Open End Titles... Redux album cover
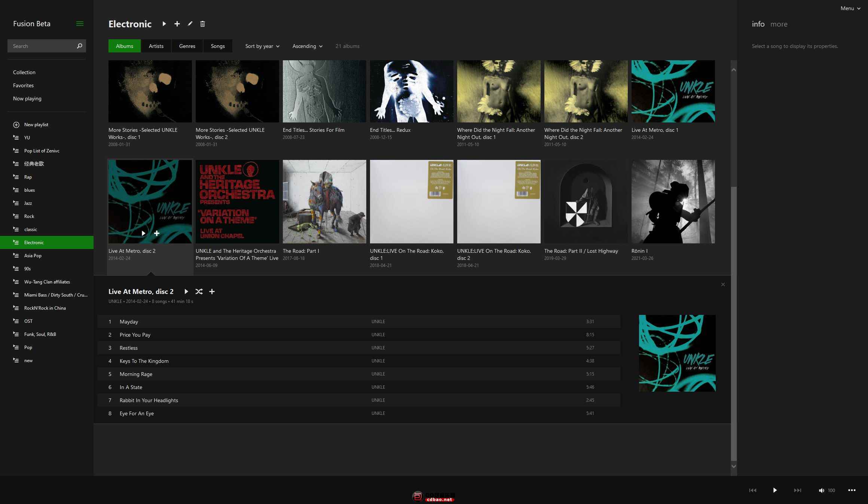Image resolution: width=868 pixels, height=504 pixels. click(x=412, y=91)
